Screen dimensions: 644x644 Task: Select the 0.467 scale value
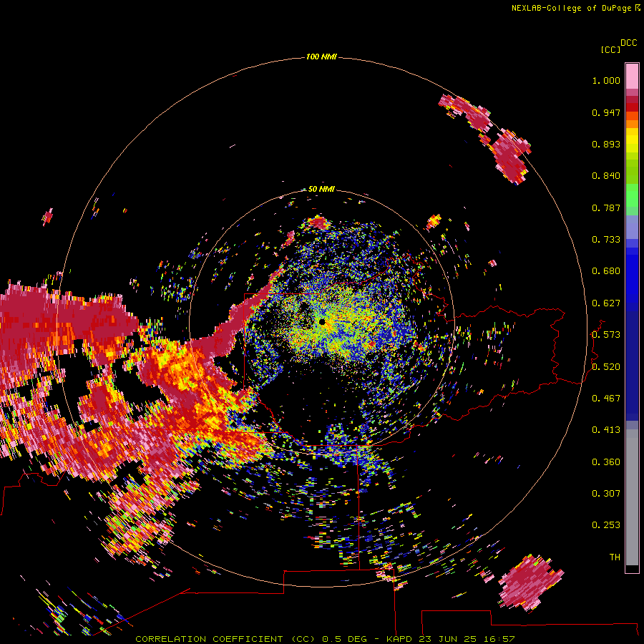[x=606, y=399]
